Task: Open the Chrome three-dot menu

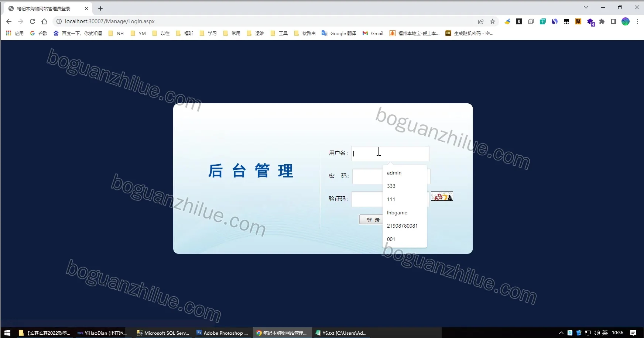Action: (x=637, y=21)
